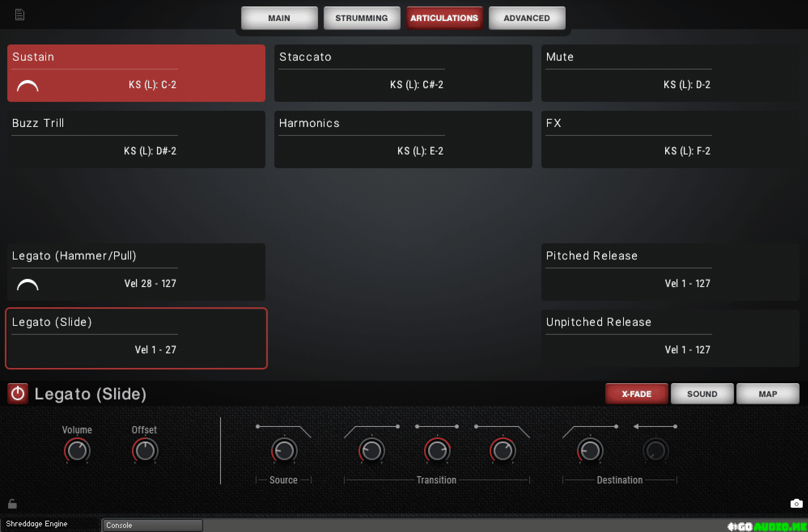Click the Source crossfade knob
Viewport: 808px width, 532px height.
coord(284,451)
